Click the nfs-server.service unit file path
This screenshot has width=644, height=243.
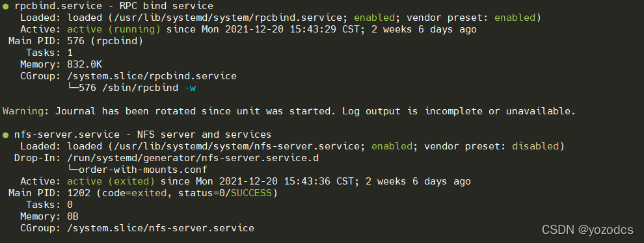[239, 146]
